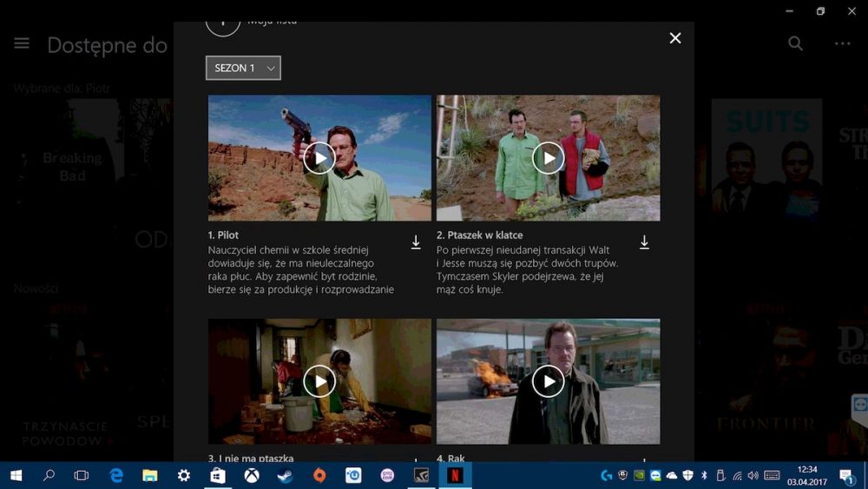The width and height of the screenshot is (868, 489).
Task: Add show to Moja lista
Action: point(223,26)
